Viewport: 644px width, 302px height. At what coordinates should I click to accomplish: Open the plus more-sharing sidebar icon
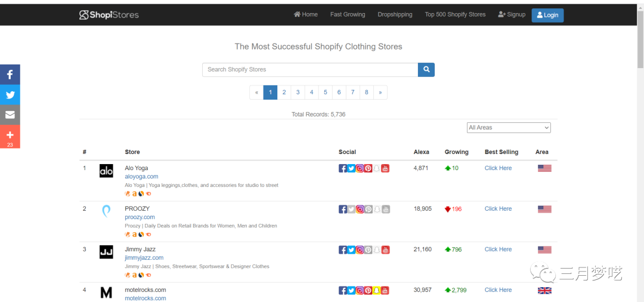(x=10, y=137)
